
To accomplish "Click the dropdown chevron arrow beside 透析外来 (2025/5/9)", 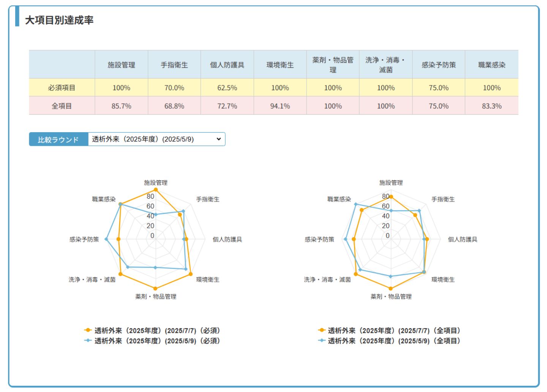I will [219, 139].
